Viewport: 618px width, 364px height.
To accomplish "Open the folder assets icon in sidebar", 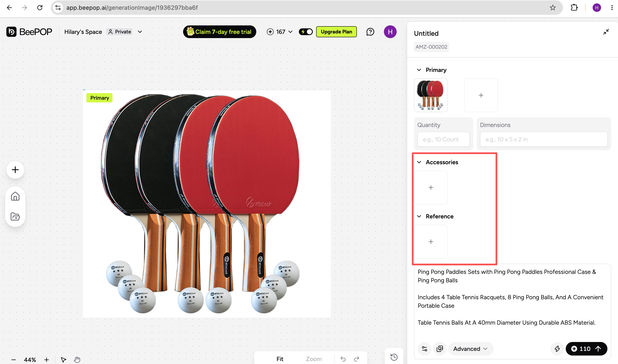I will pyautogui.click(x=15, y=216).
